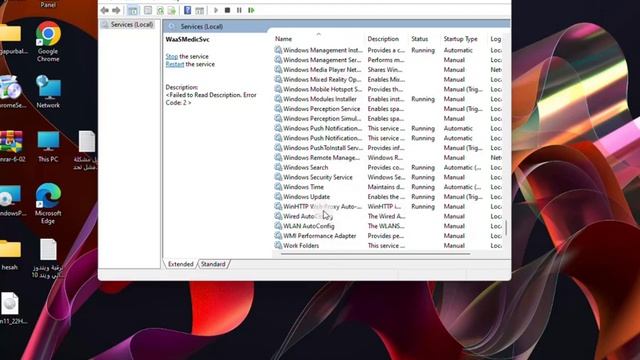Select Windows Perception Simul... service

(x=387, y=119)
